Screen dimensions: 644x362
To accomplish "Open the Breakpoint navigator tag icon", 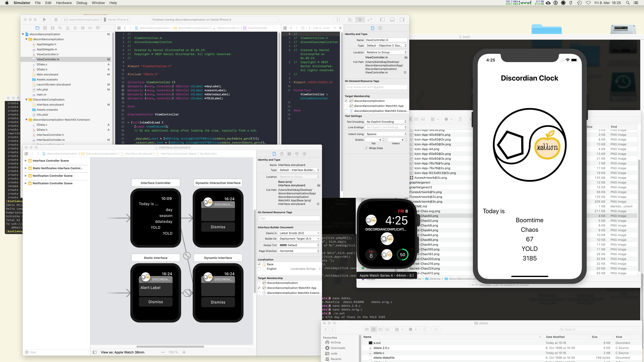I will click(90, 28).
